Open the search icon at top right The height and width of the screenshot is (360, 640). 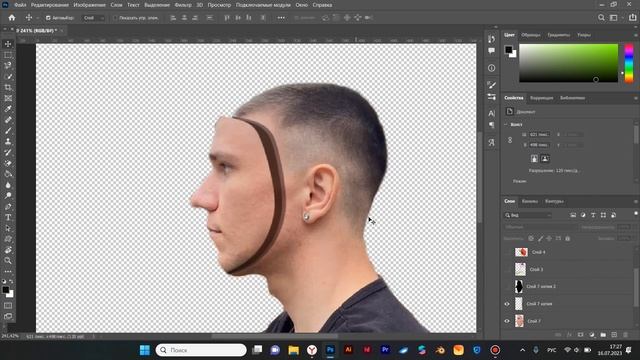click(x=601, y=18)
